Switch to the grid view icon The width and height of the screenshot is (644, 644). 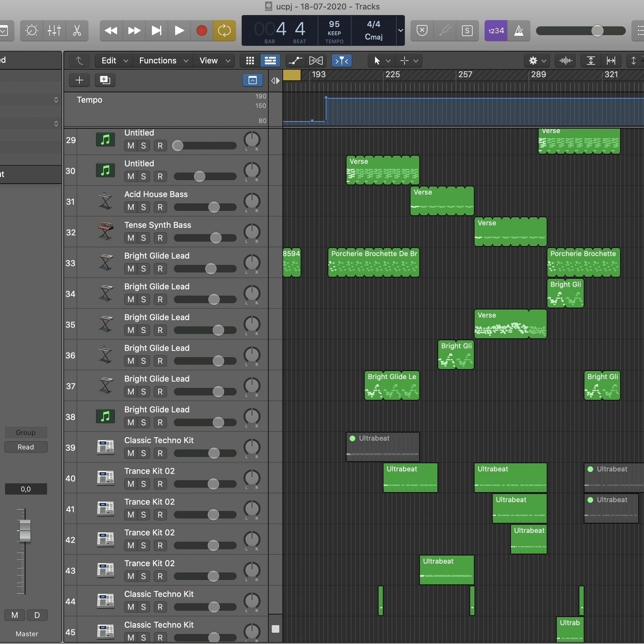point(250,61)
